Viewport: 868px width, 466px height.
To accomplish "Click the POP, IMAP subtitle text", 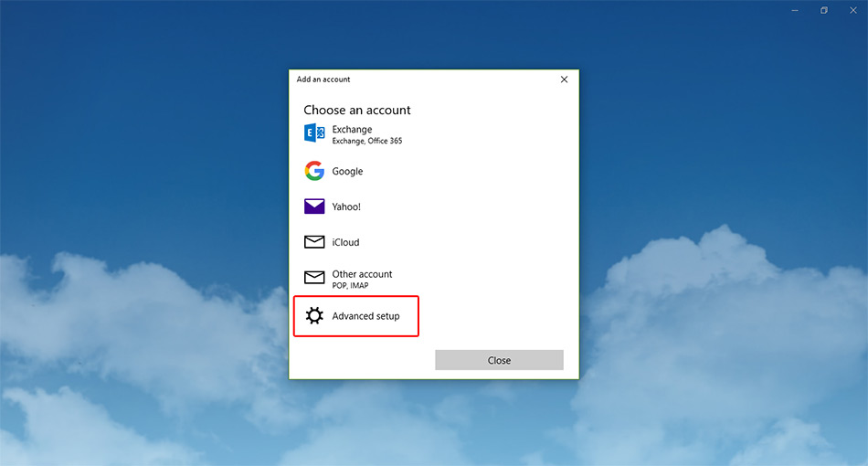I will tap(350, 286).
